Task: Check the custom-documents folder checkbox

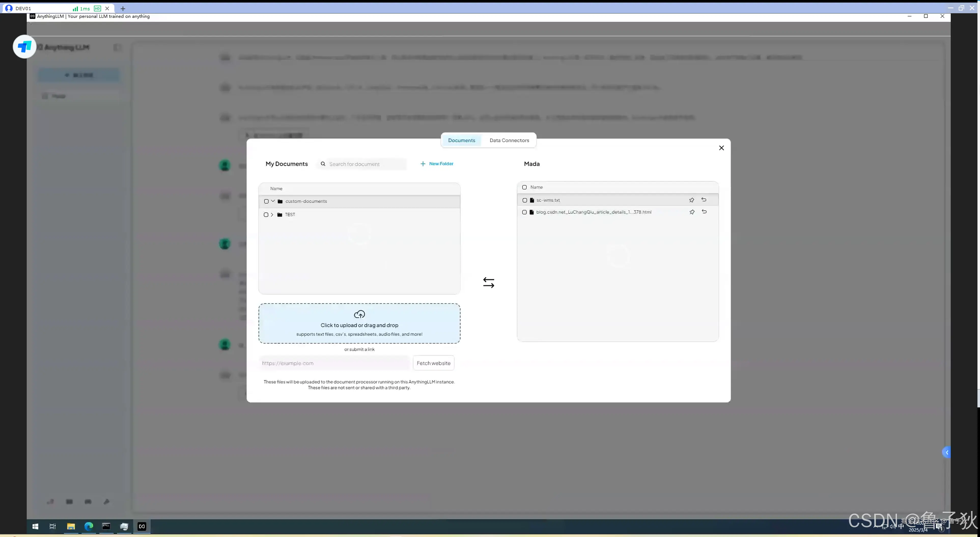Action: point(266,201)
